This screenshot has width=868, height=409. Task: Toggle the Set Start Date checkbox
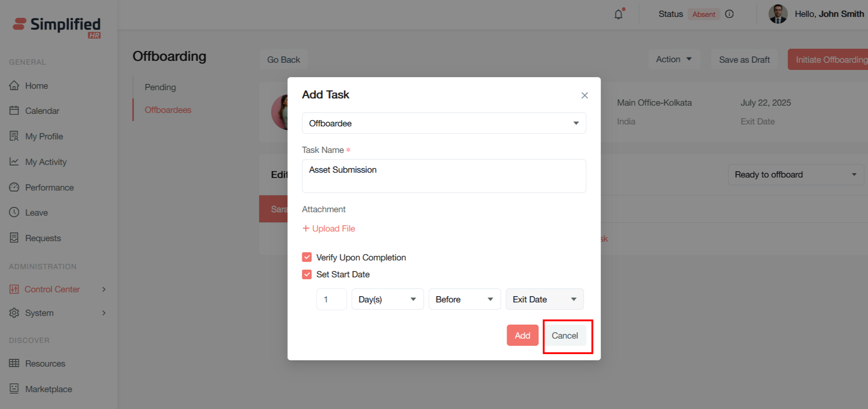pos(307,274)
